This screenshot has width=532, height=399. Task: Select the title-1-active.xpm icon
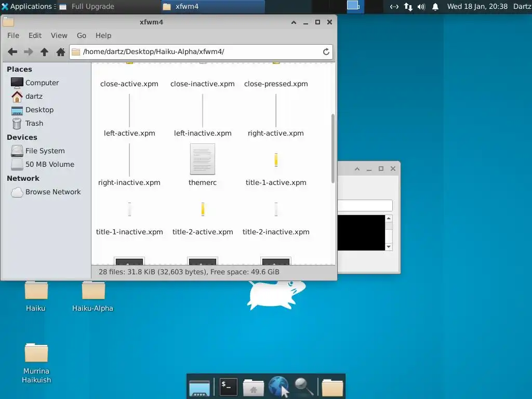click(276, 160)
